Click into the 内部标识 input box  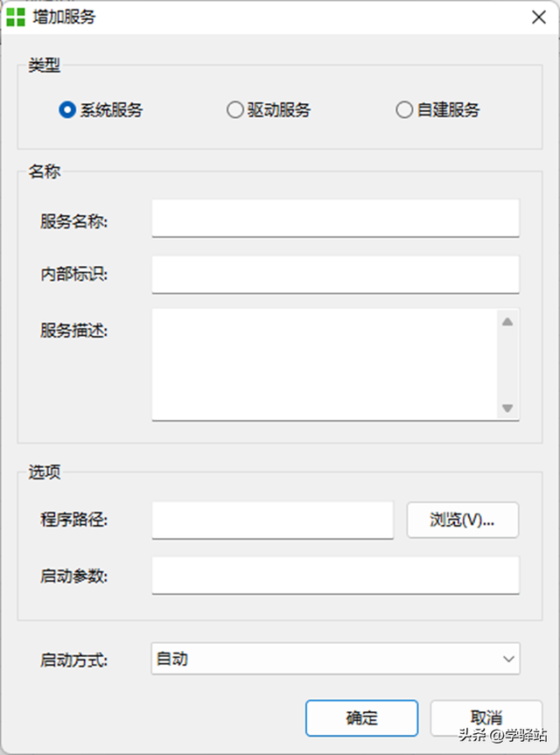[335, 275]
